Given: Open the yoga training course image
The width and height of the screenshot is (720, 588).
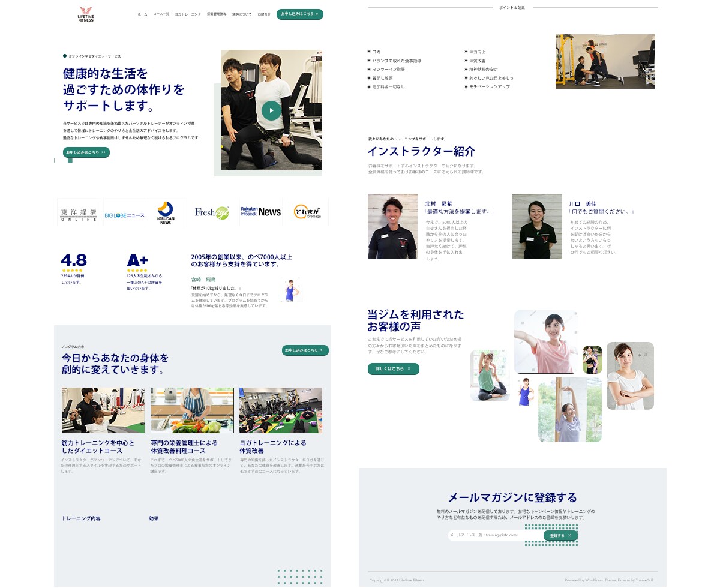Looking at the screenshot, I should point(281,410).
